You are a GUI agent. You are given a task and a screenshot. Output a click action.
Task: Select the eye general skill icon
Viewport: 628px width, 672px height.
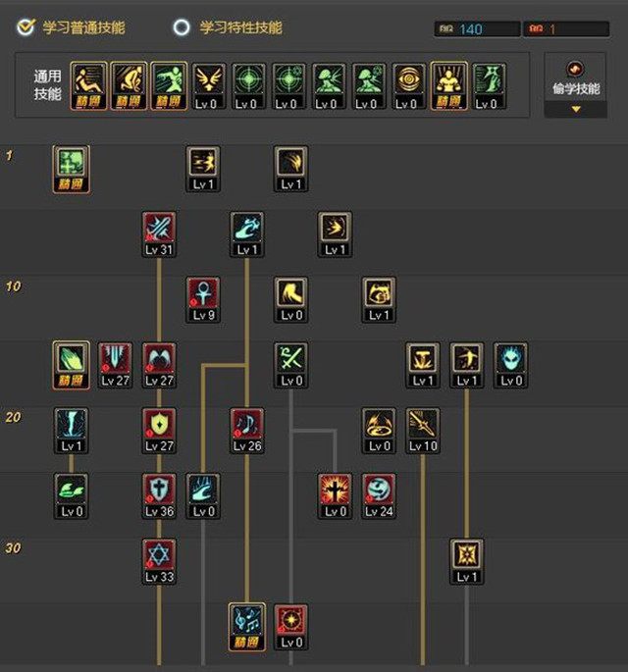(408, 85)
